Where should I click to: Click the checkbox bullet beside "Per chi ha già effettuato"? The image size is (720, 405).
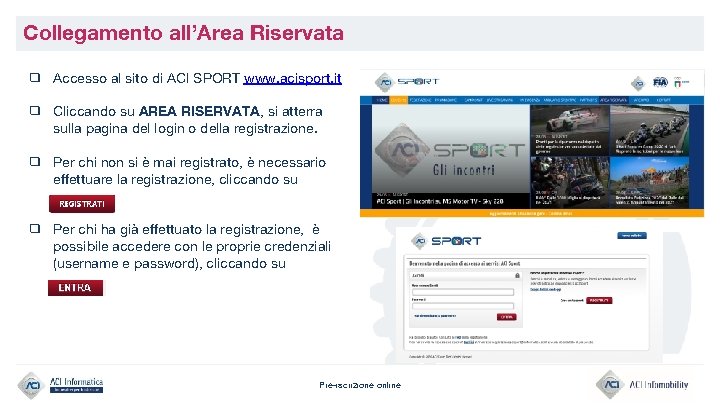(35, 228)
